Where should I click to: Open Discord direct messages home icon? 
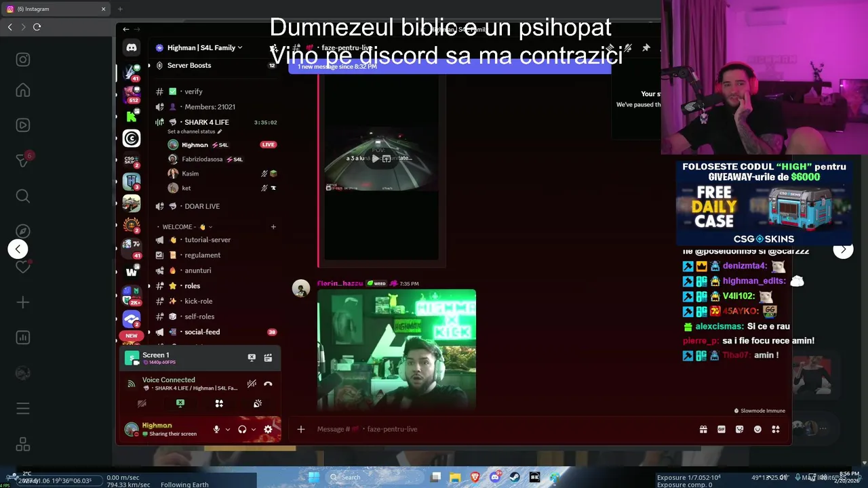click(132, 47)
